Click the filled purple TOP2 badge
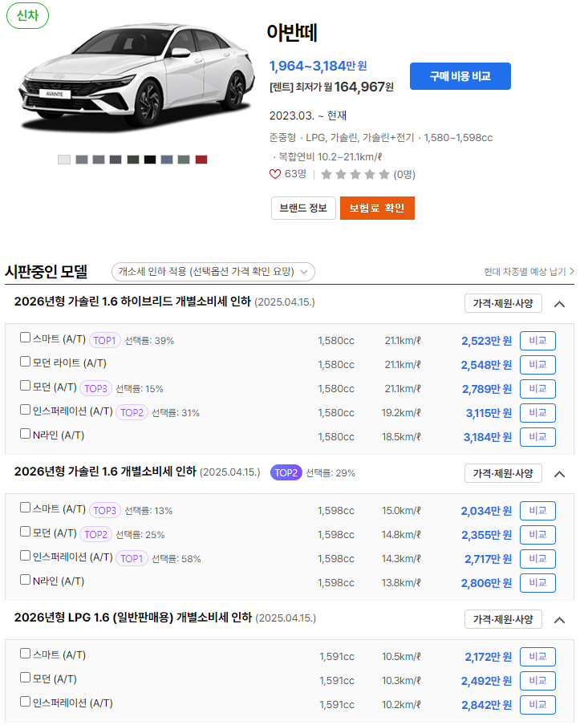 (x=286, y=472)
